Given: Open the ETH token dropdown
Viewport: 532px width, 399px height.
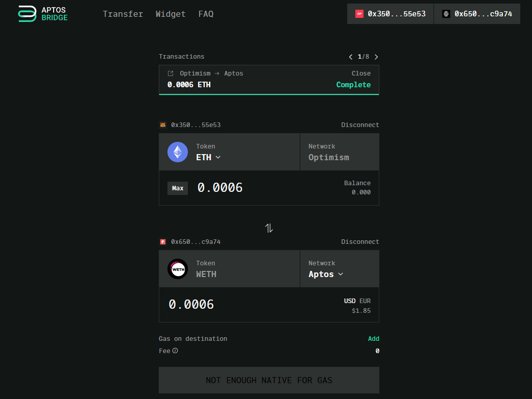Looking at the screenshot, I should tap(208, 157).
